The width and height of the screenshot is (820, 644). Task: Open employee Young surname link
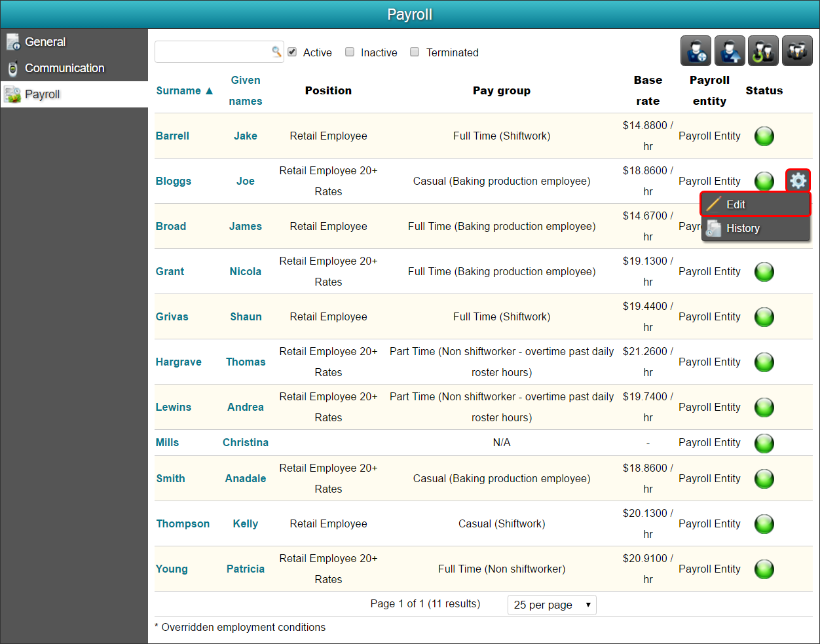pyautogui.click(x=172, y=569)
